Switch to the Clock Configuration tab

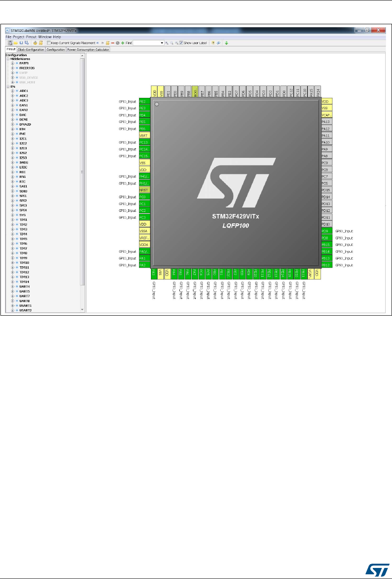pyautogui.click(x=31, y=49)
